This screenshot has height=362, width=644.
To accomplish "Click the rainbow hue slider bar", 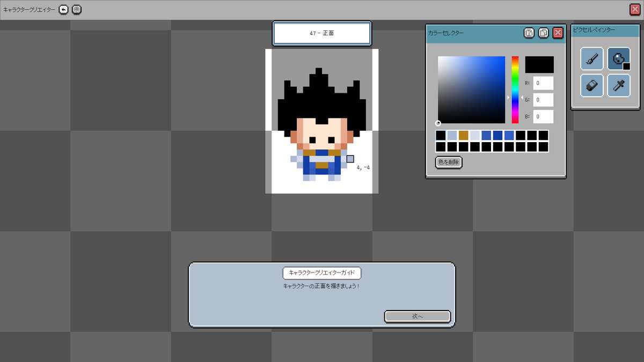I will point(515,90).
